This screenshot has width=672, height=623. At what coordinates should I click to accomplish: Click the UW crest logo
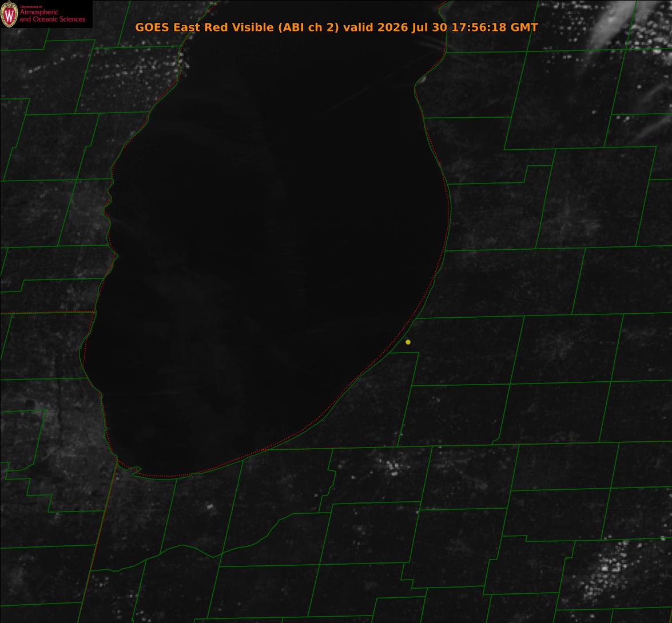(9, 14)
